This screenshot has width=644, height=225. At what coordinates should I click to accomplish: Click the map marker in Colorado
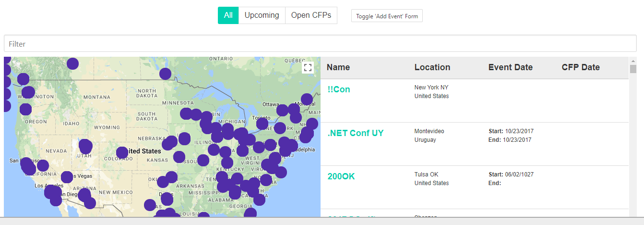(x=122, y=153)
